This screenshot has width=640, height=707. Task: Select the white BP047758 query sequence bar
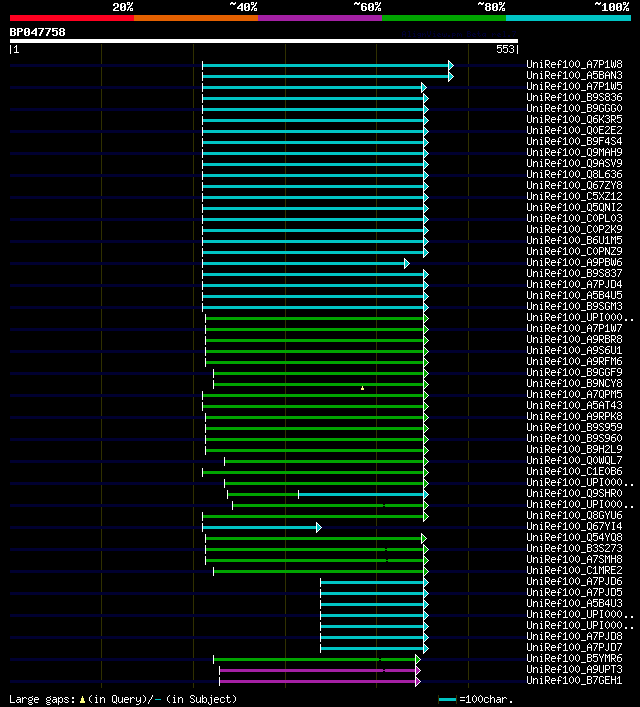pyautogui.click(x=264, y=41)
